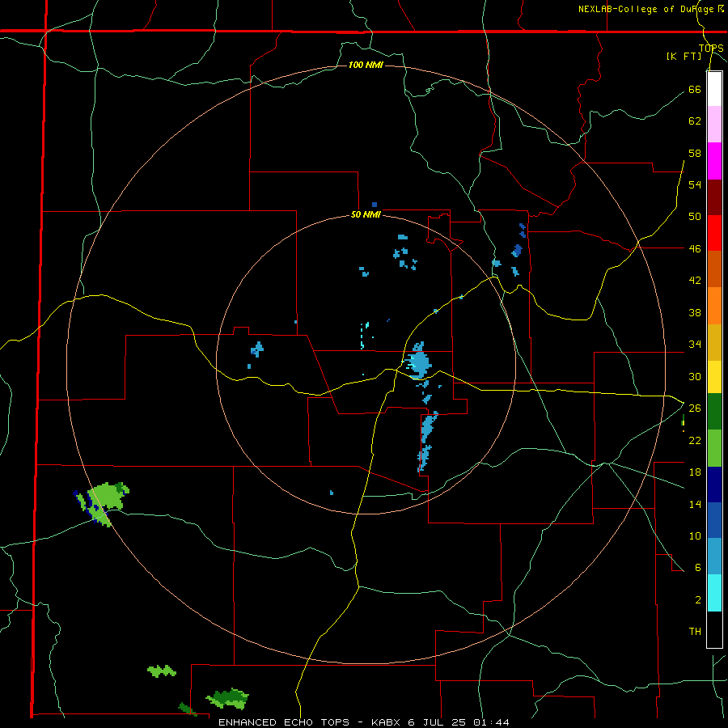Click the 14 legend value
This screenshot has height=728, width=728.
point(695,504)
